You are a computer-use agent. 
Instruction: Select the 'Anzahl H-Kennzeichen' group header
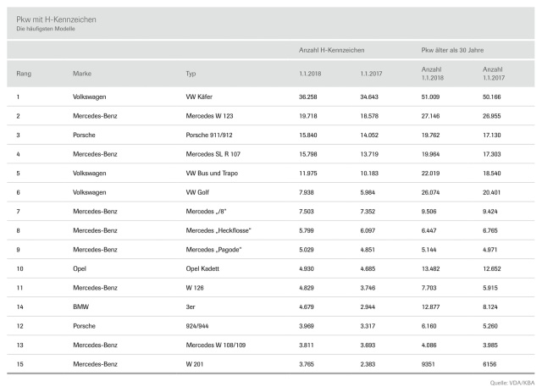point(329,51)
